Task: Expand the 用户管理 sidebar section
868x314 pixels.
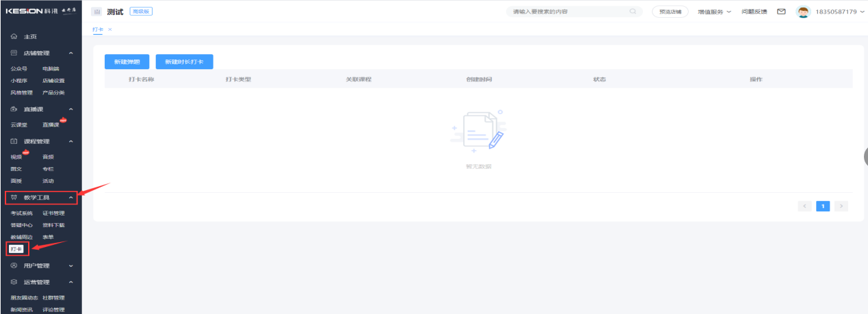Action: click(x=71, y=265)
